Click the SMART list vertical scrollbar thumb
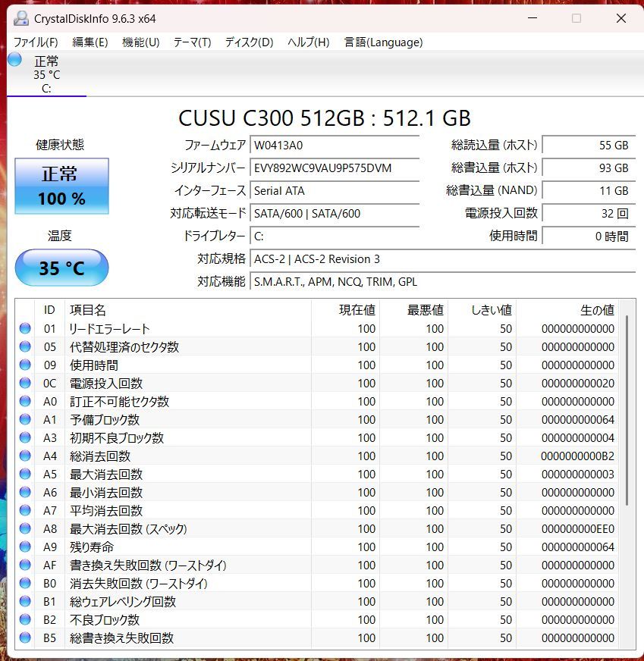Screen dimensions: 644x661 [627, 410]
